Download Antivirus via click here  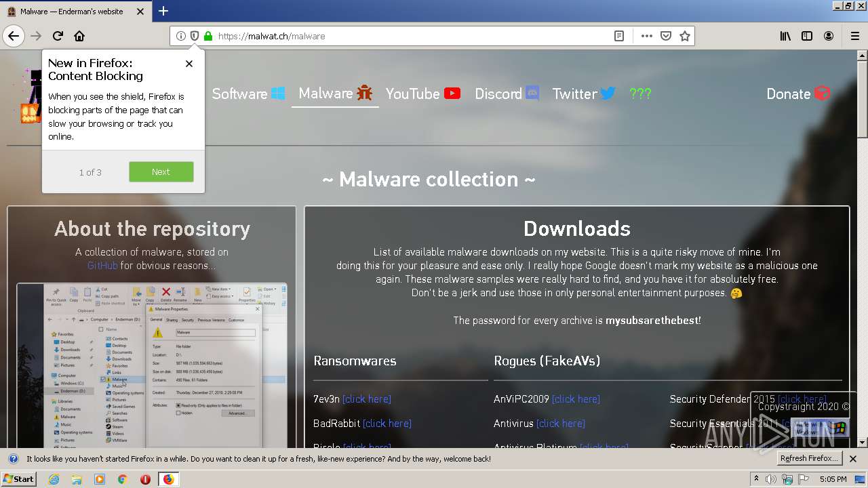tap(561, 424)
